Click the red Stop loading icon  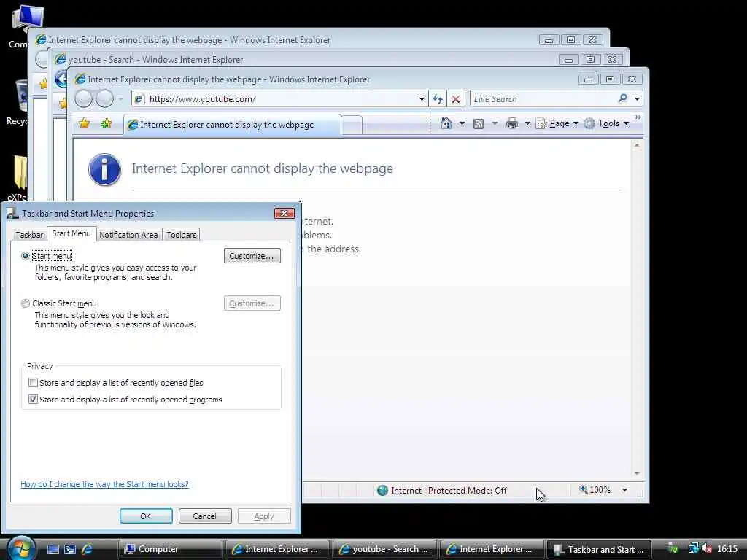click(x=456, y=99)
